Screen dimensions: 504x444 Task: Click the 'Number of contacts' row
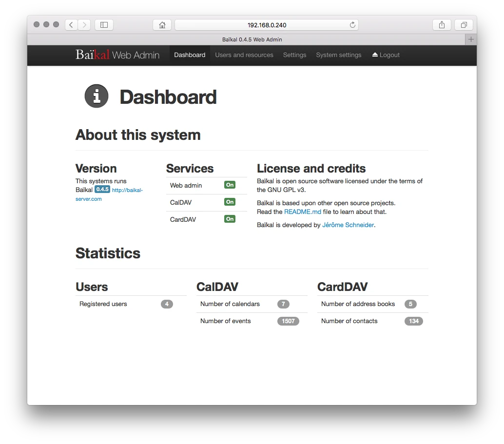[372, 321]
